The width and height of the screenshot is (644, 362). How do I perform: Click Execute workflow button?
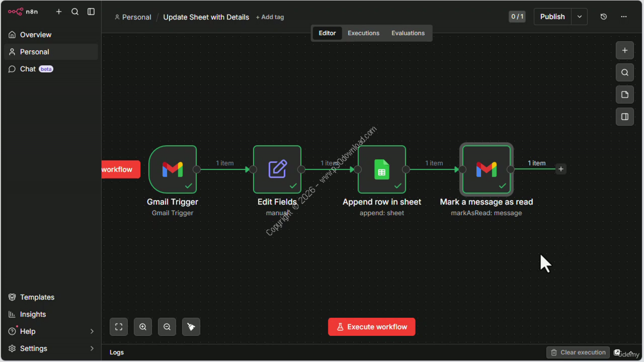[372, 327]
